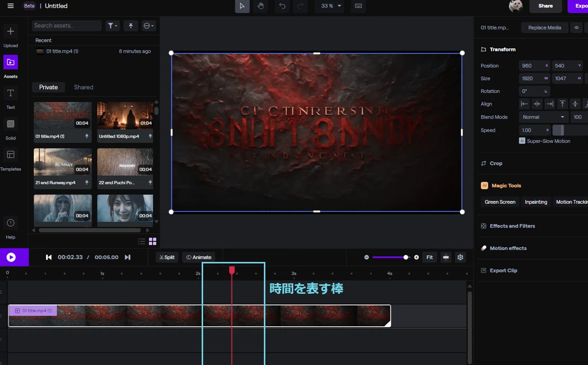Expand the Crop section
The height and width of the screenshot is (365, 588).
496,163
